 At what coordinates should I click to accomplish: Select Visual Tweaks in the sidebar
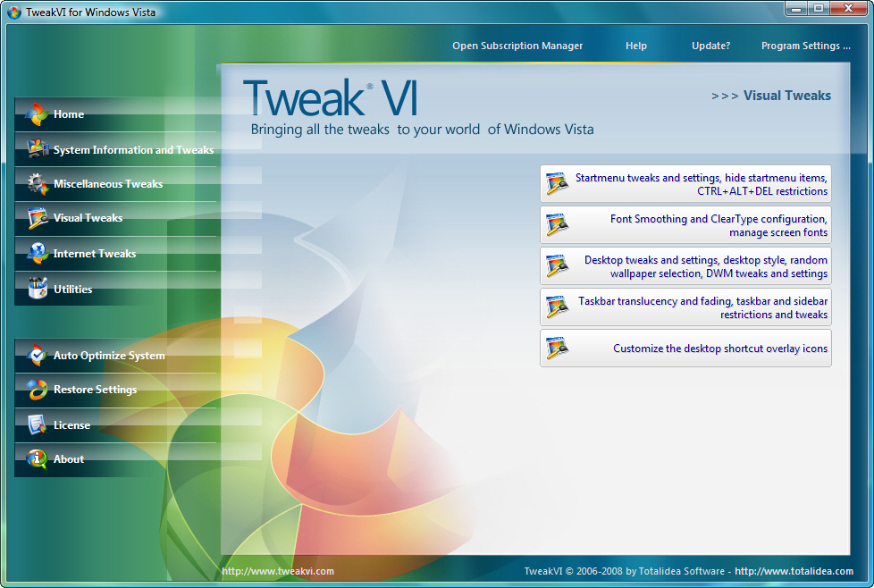coord(88,218)
